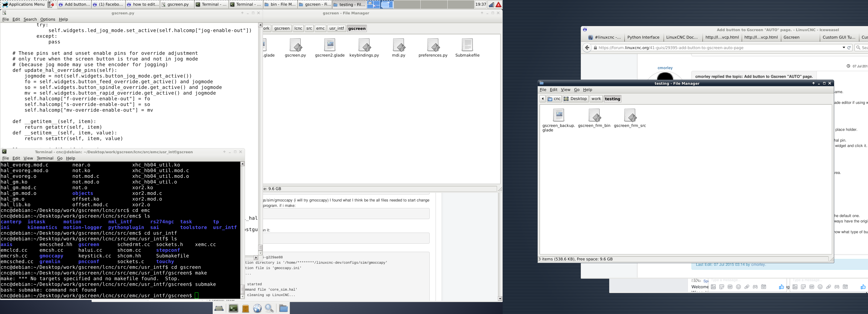Click attach-file paperclip in right chat box
Image resolution: width=868 pixels, height=314 pixels.
click(828, 287)
